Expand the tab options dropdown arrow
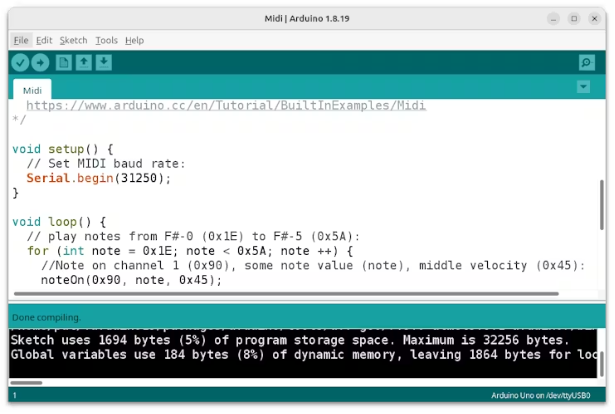 coord(583,88)
